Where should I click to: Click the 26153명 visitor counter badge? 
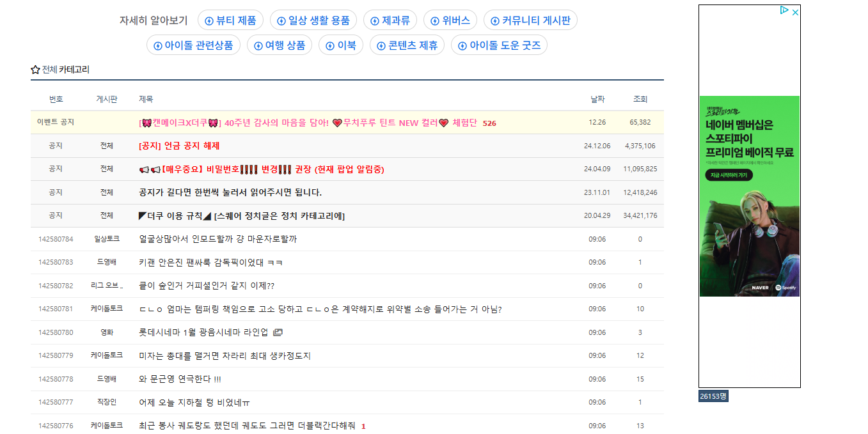713,396
